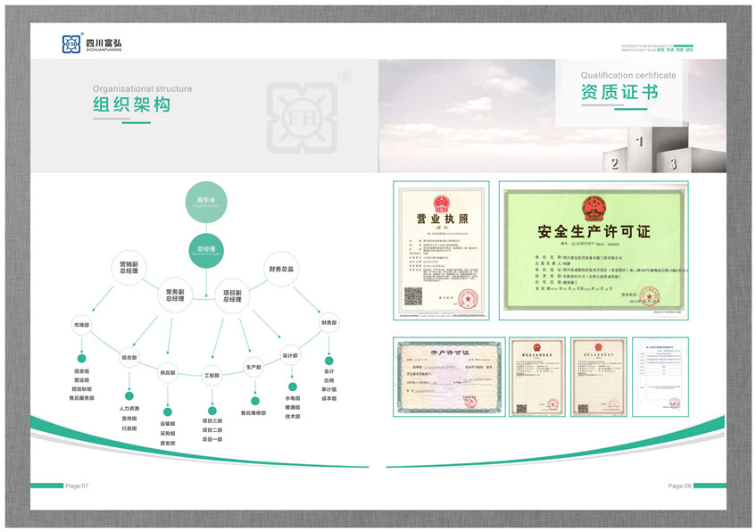Image resolution: width=756 pixels, height=532 pixels.
Task: Click the 'Page 07' footer label
Action: click(77, 486)
